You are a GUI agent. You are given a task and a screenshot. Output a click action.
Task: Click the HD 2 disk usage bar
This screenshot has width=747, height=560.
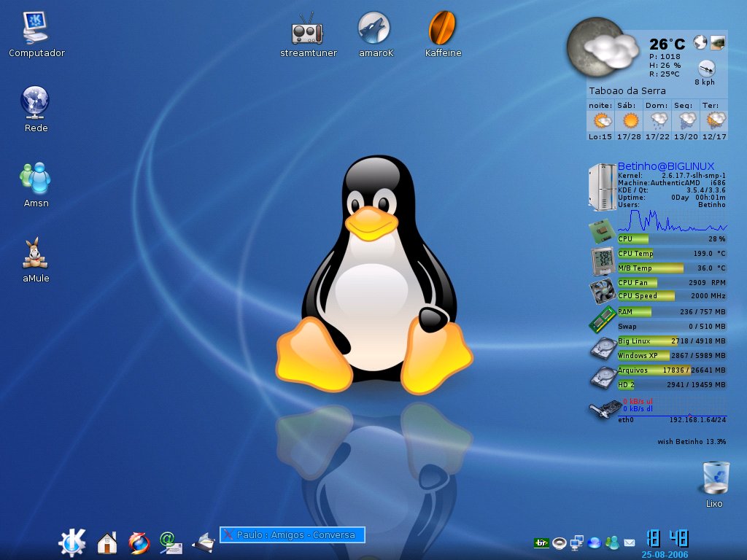[672, 385]
